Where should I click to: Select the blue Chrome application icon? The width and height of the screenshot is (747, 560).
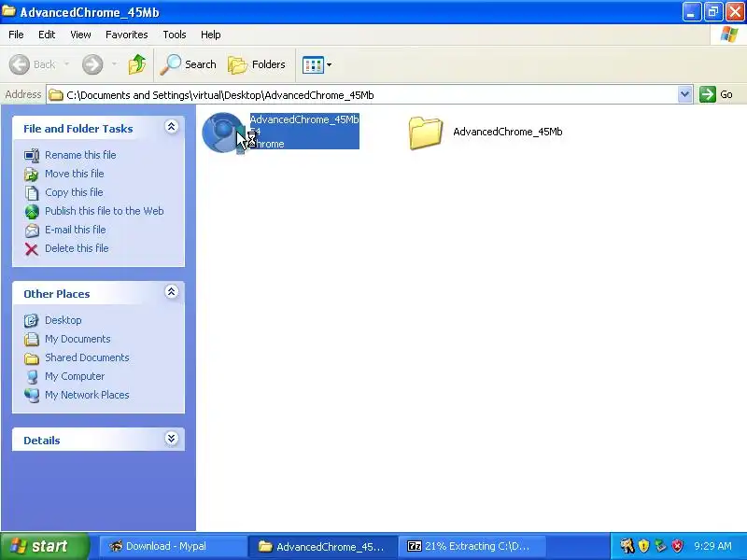[x=223, y=133]
